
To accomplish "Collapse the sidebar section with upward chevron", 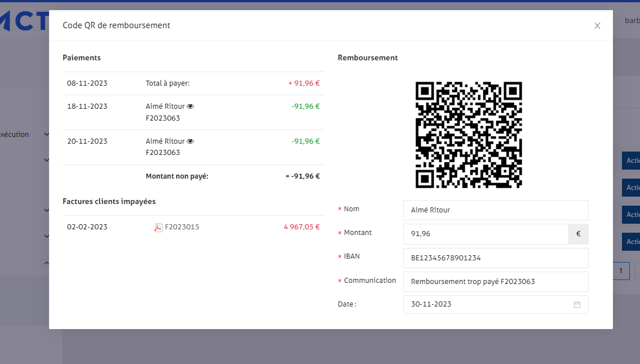I will 46,263.
